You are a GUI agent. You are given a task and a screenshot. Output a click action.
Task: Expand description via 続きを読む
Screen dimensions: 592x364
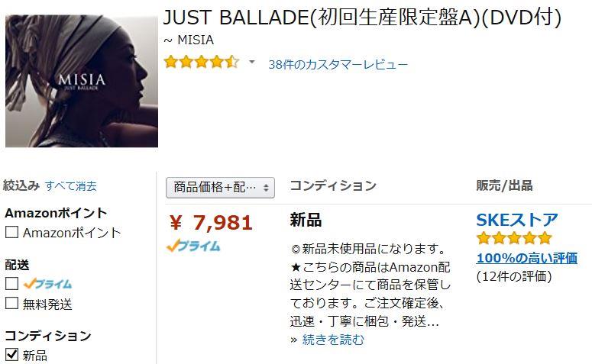[333, 340]
